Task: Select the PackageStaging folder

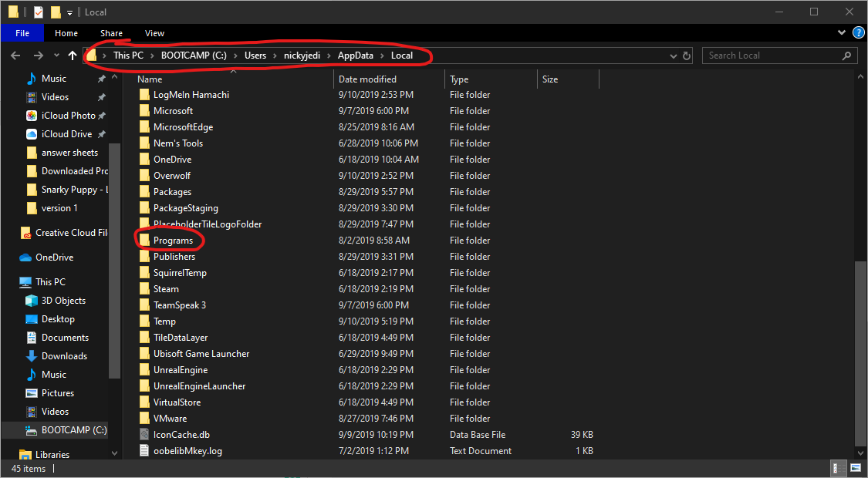Action: 185,208
